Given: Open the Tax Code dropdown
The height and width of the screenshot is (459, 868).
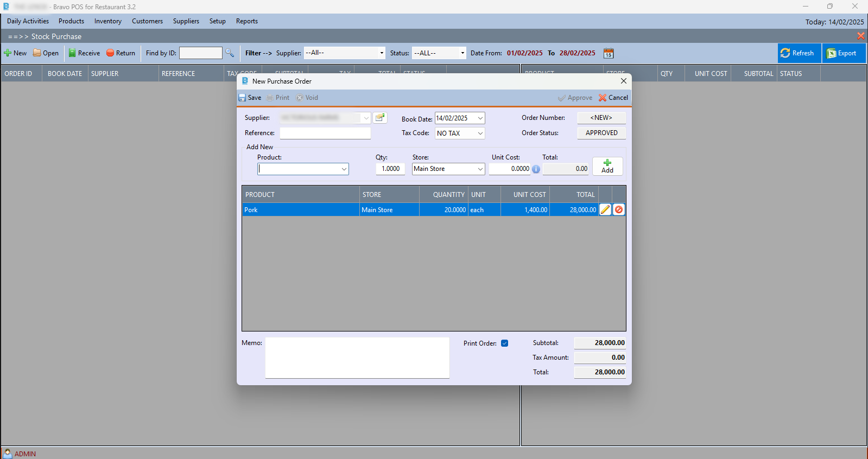Looking at the screenshot, I should coord(480,133).
